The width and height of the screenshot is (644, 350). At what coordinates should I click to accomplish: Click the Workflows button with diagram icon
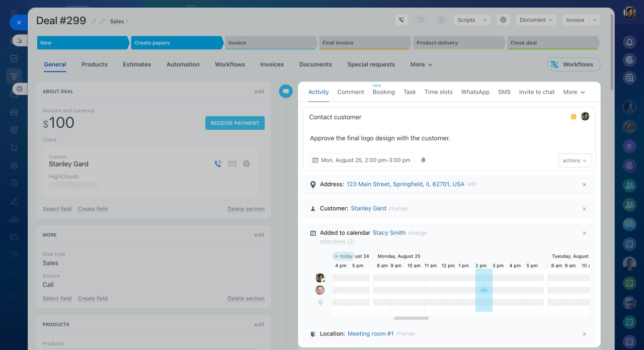(574, 64)
